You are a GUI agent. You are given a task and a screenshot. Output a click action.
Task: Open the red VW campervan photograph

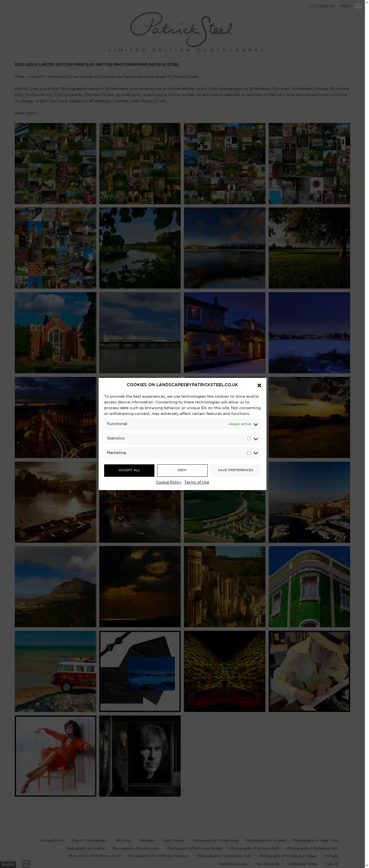pos(55,671)
